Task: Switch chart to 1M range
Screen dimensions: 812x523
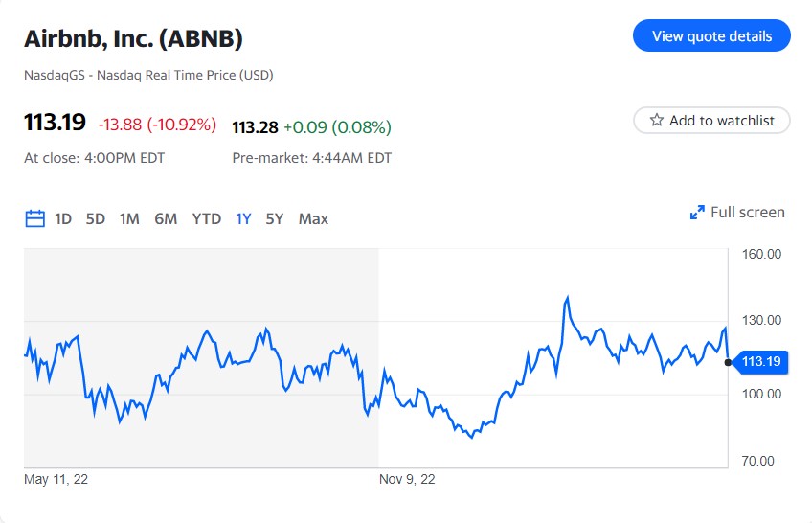Action: click(129, 219)
